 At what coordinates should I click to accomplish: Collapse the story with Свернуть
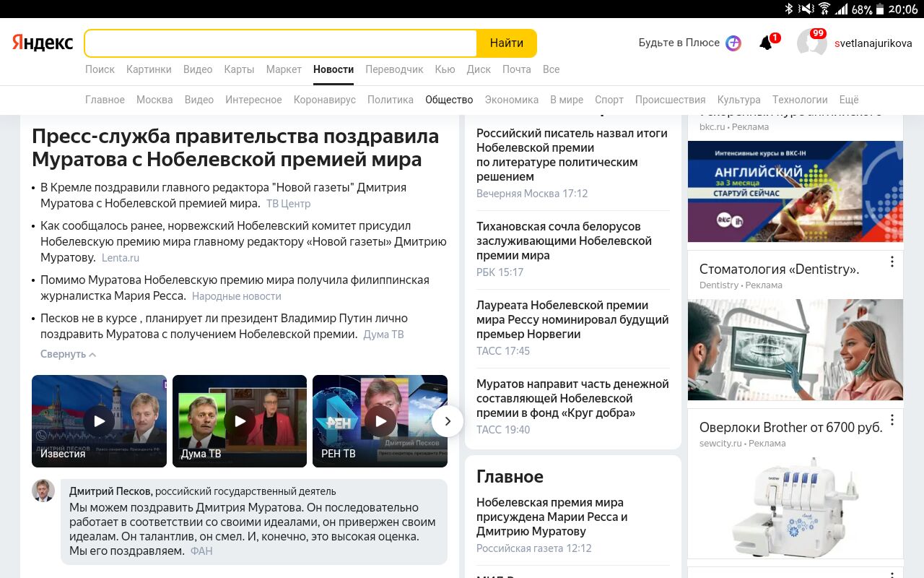point(68,354)
